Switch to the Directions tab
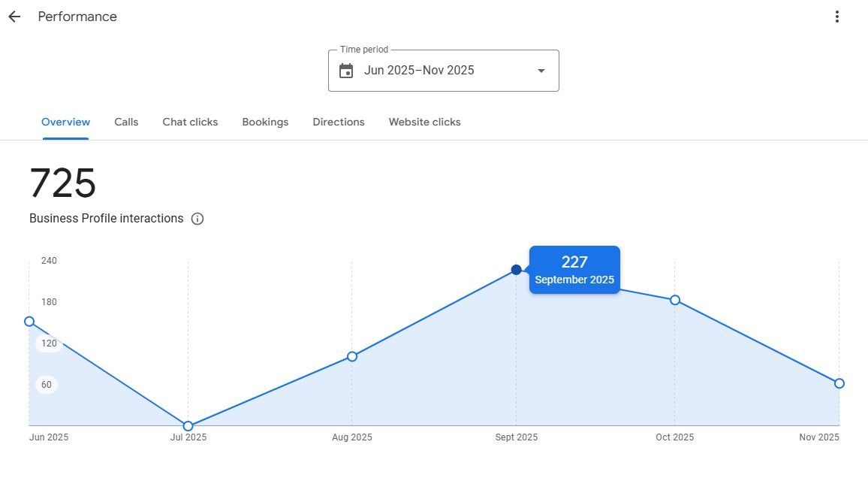 (x=339, y=122)
